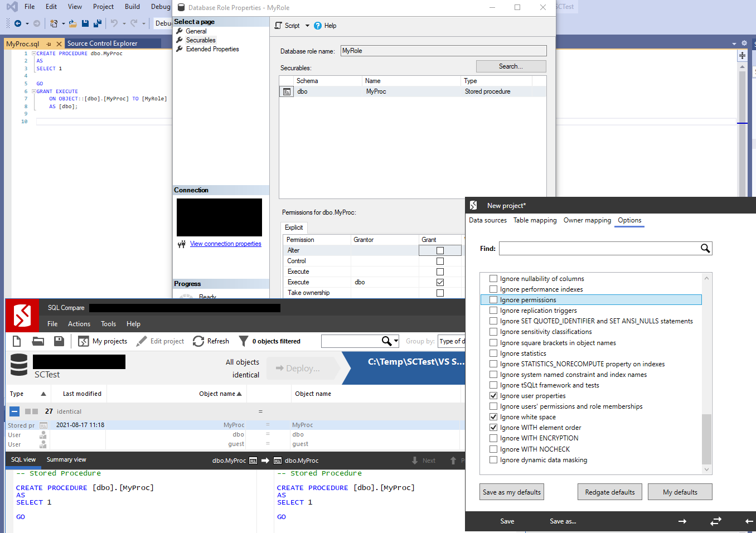Uncheck Ignore white space option
Viewport: 756px width, 533px height.
click(x=493, y=417)
